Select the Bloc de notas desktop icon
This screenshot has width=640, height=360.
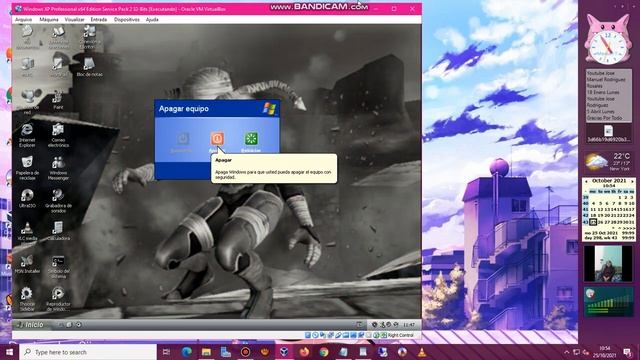pos(89,67)
